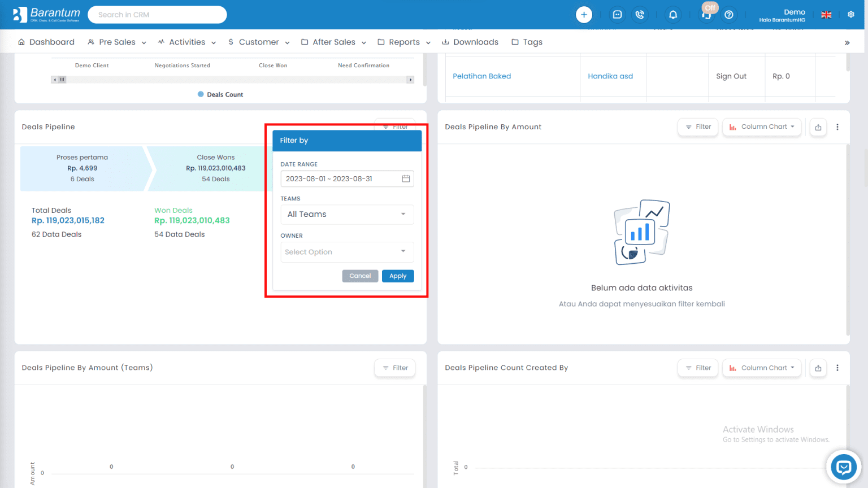Click the calendar icon in the date range field

tap(406, 178)
